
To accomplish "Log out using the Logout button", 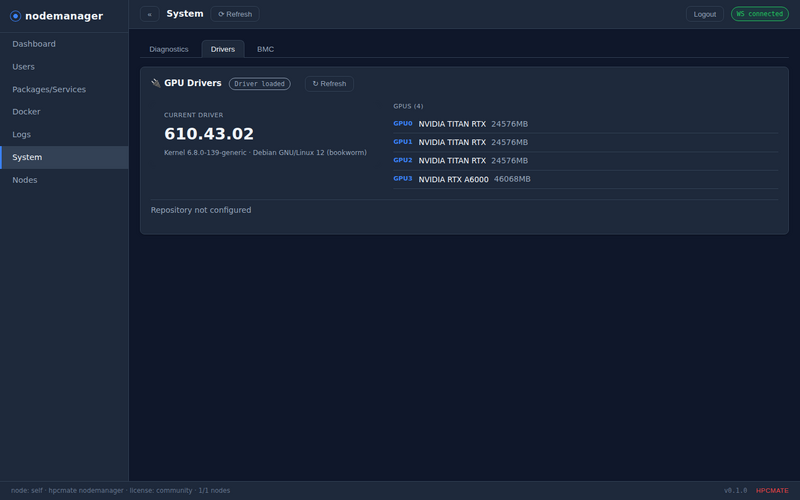I will [705, 14].
